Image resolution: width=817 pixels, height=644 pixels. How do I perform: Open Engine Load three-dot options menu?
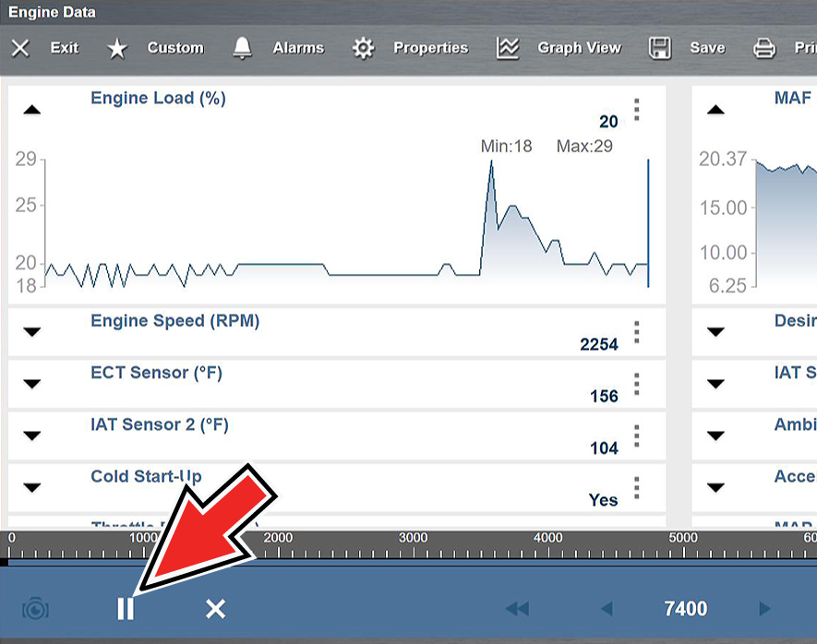(637, 110)
